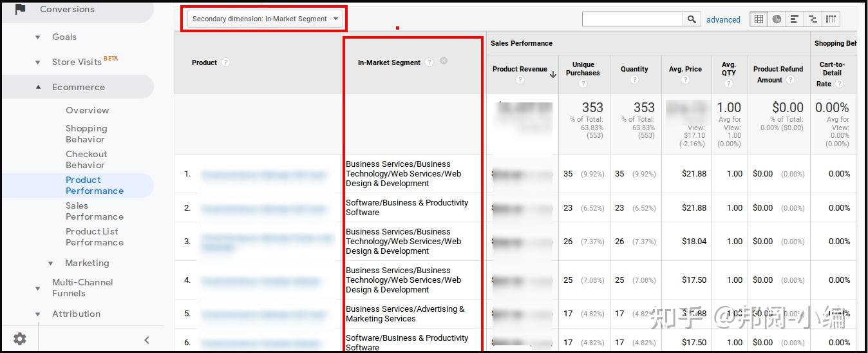Click the advanced filter link

[x=723, y=19]
